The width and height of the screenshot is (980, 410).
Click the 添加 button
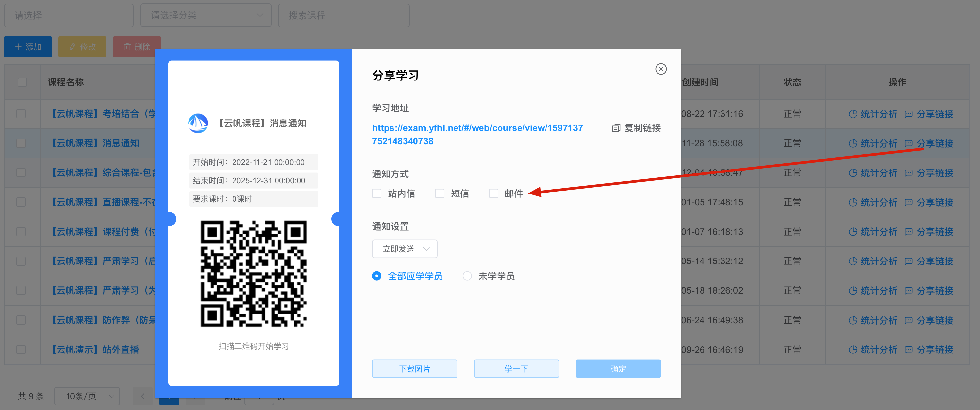[x=28, y=47]
